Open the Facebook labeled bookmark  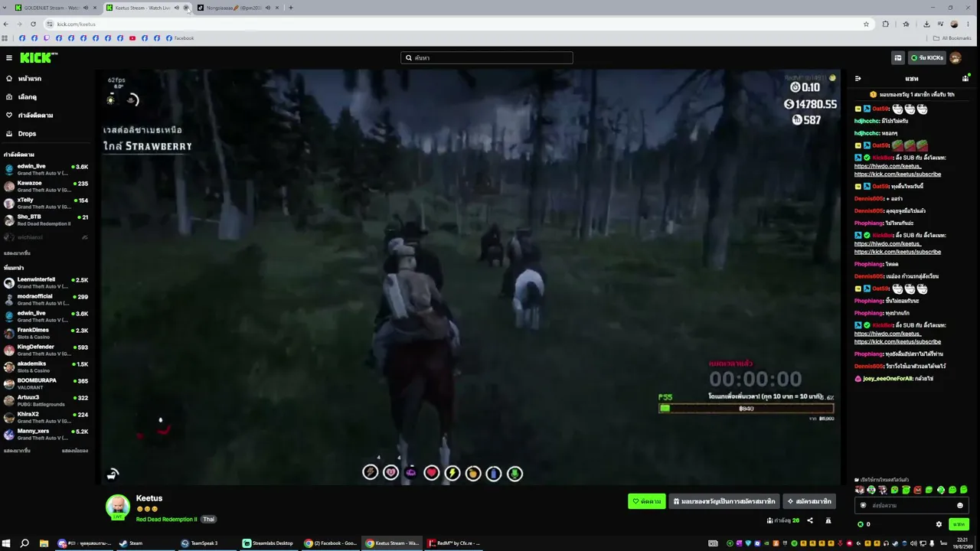coord(180,38)
